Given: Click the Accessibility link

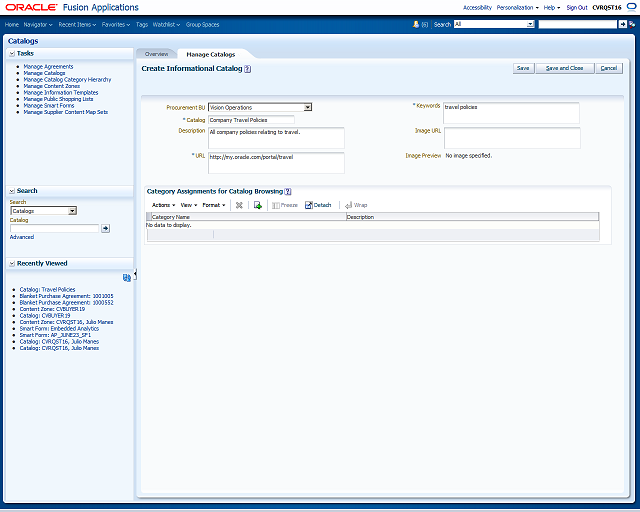Looking at the screenshot, I should pos(477,8).
